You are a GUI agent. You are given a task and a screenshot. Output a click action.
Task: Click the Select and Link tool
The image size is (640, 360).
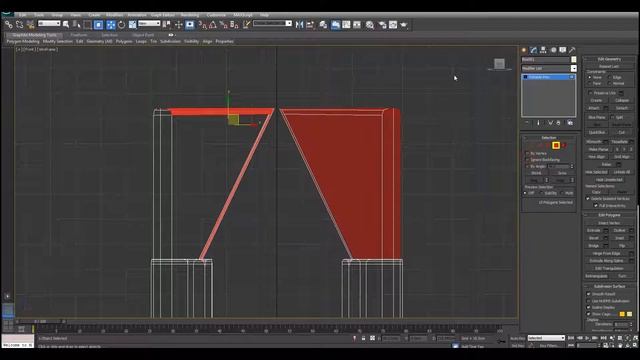tap(9, 25)
